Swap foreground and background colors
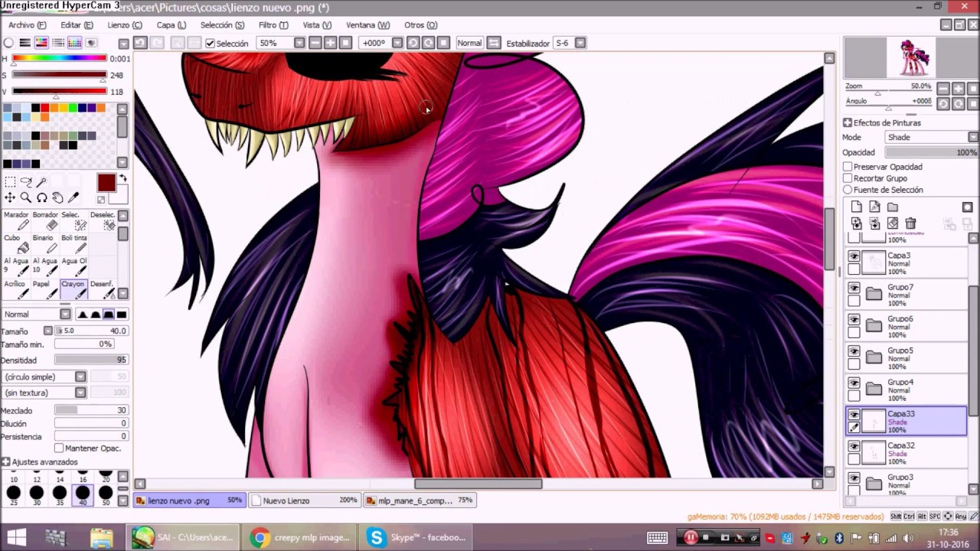Screen dimensions: 980x551 point(122,179)
